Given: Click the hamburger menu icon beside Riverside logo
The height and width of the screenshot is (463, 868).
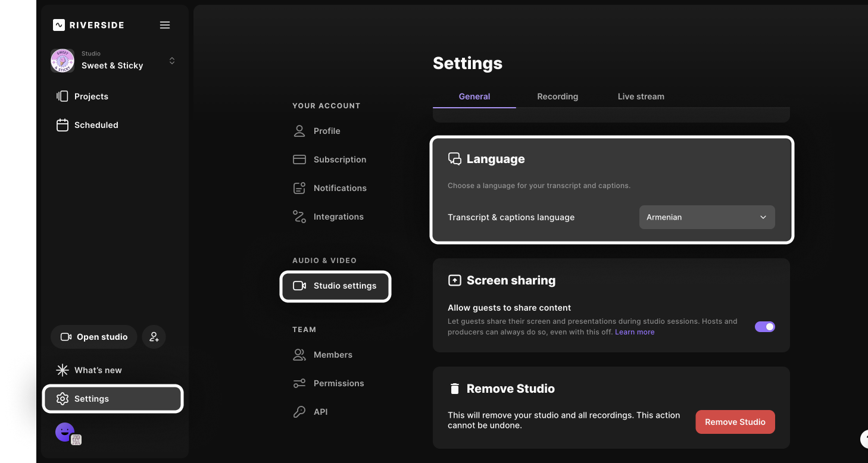Looking at the screenshot, I should click(x=165, y=25).
